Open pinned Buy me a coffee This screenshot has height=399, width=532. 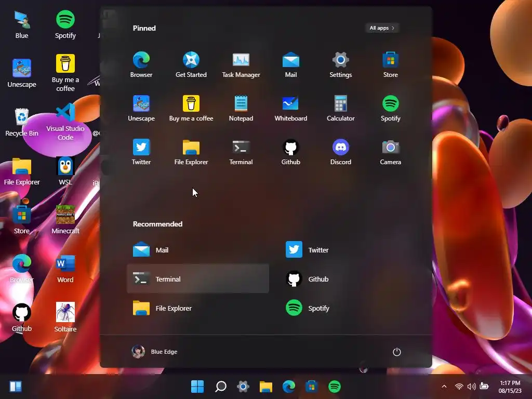(191, 109)
